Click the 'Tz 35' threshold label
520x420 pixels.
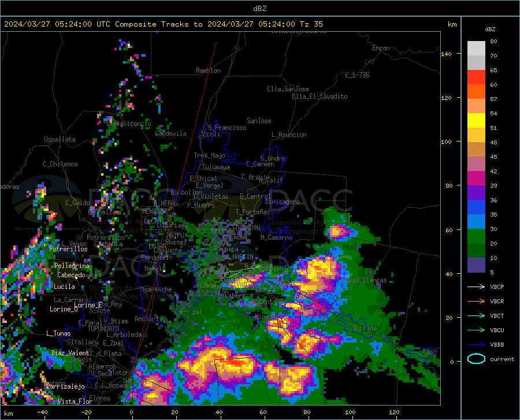click(311, 24)
